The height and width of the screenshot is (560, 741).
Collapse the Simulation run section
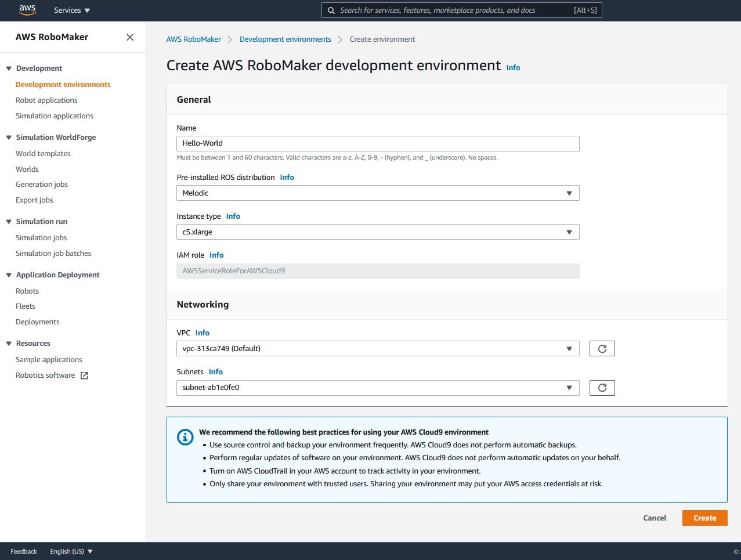tap(9, 222)
